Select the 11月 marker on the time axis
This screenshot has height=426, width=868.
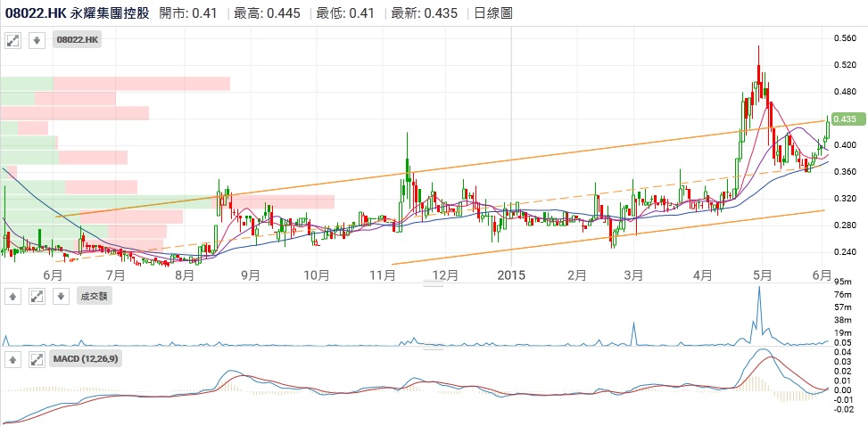[383, 275]
